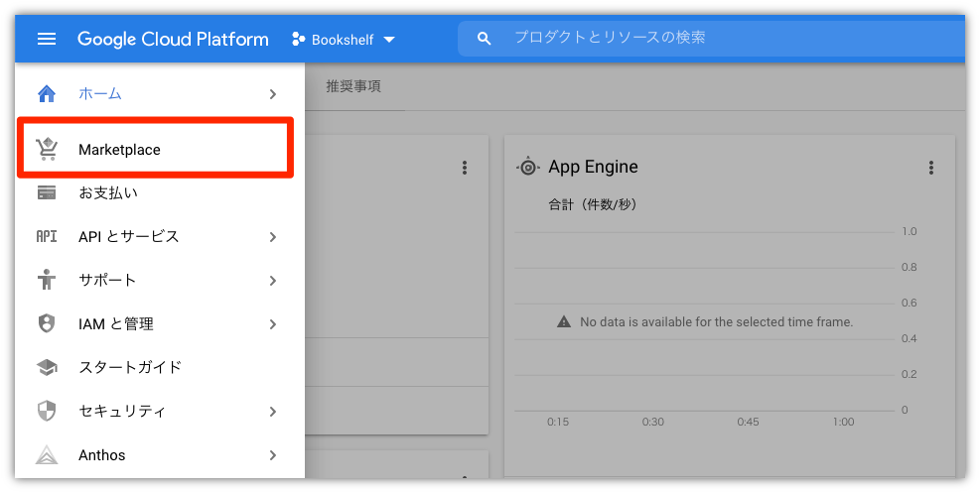Click the お支払い credit card icon
The image size is (980, 493).
point(47,192)
